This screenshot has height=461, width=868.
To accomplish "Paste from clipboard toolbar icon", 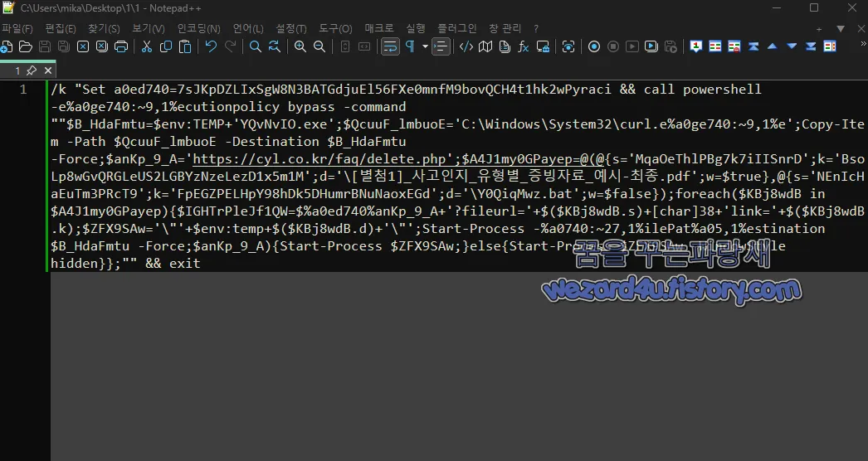I will coord(185,46).
